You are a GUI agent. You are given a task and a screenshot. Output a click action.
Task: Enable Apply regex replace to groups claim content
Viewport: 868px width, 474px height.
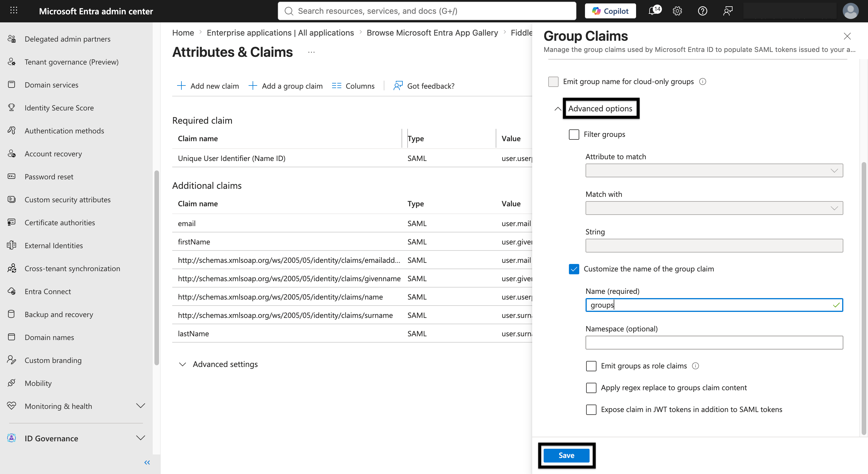591,388
